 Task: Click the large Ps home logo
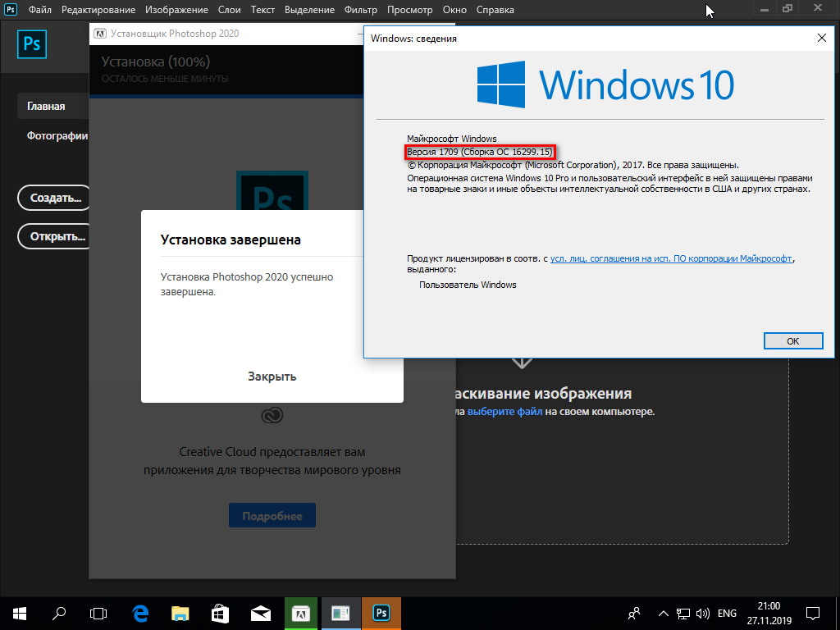pos(32,44)
